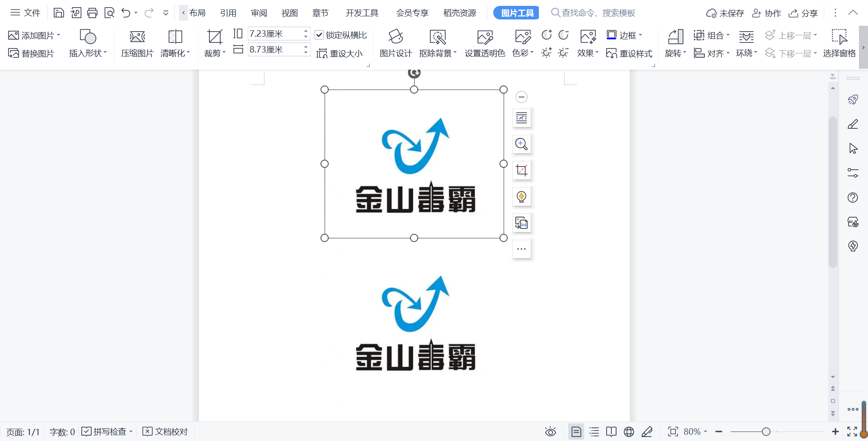
Task: Open Selection Pane (选择窗格)
Action: (x=839, y=44)
